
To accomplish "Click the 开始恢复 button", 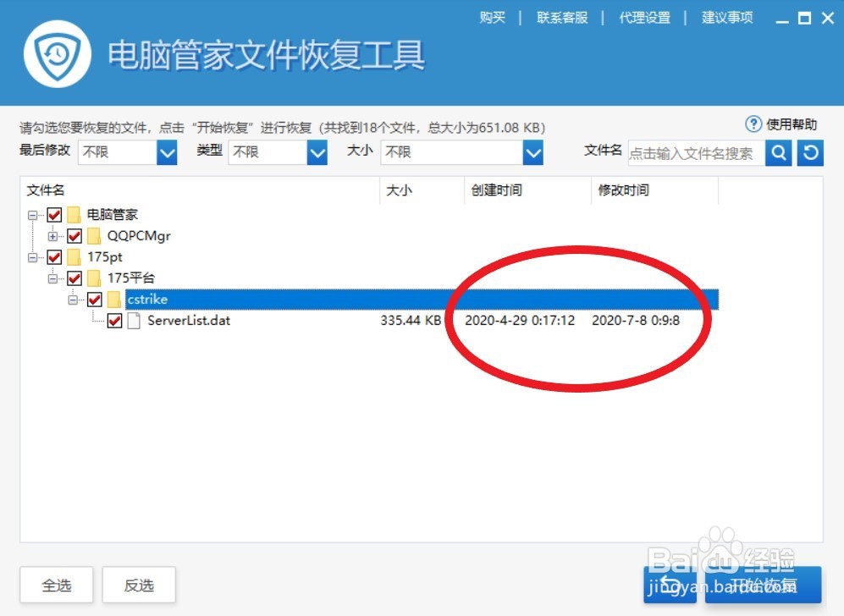I will [764, 585].
